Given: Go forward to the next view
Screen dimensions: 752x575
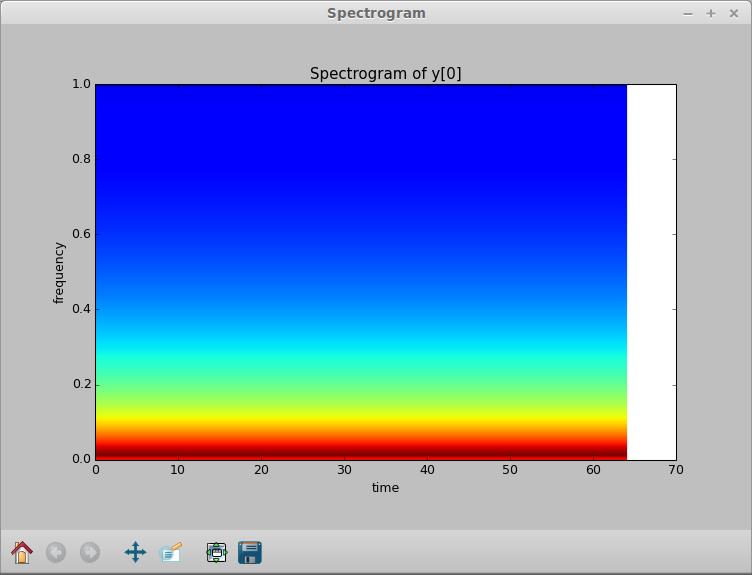Looking at the screenshot, I should 90,552.
